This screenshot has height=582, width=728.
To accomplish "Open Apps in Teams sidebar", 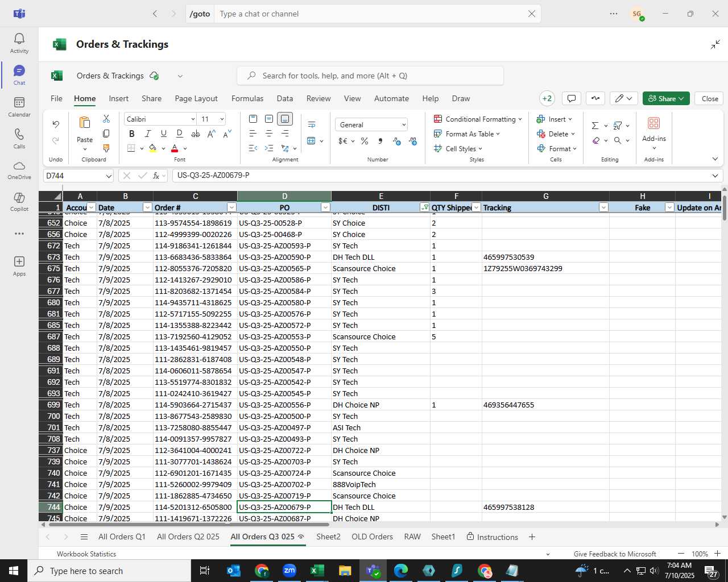I will coord(19,266).
